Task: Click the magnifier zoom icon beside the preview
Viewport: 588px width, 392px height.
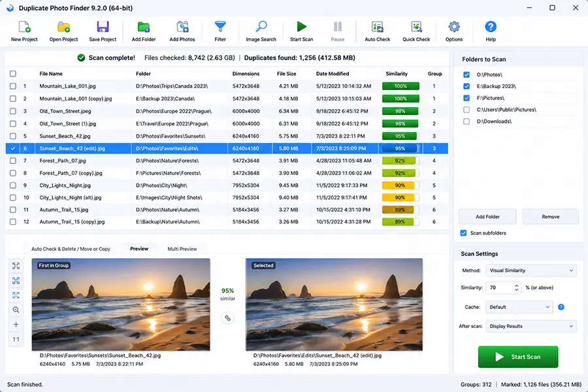Action: [16, 310]
